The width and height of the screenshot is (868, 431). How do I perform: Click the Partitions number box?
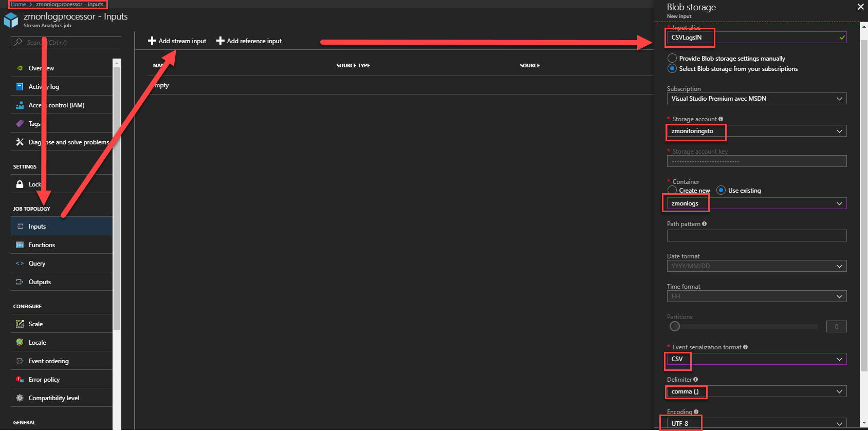pos(836,326)
